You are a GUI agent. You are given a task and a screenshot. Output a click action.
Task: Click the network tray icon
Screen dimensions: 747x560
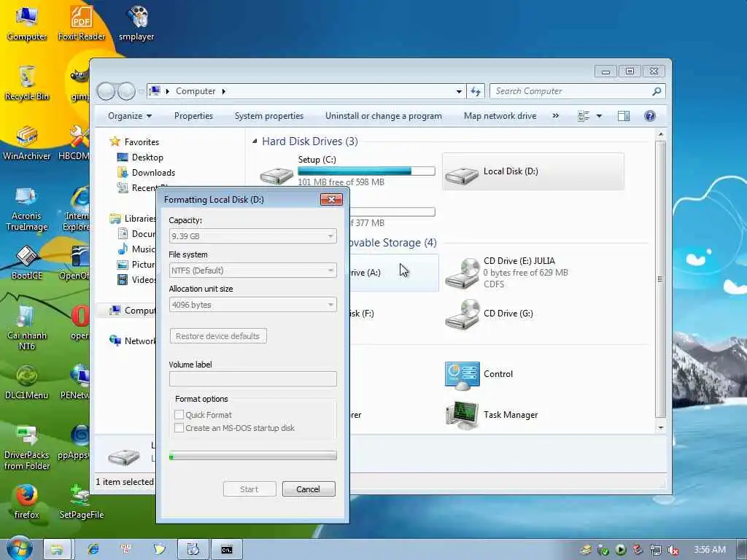(656, 550)
